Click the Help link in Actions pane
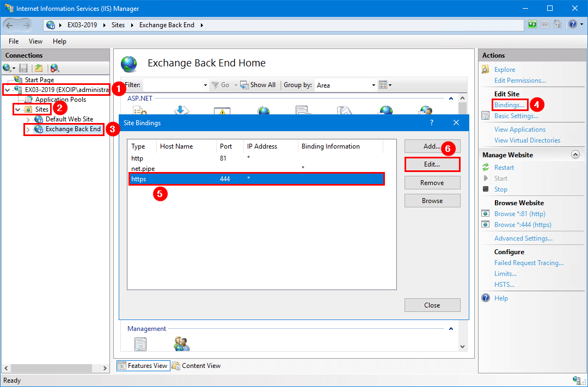This screenshot has height=387, width=588. click(501, 298)
